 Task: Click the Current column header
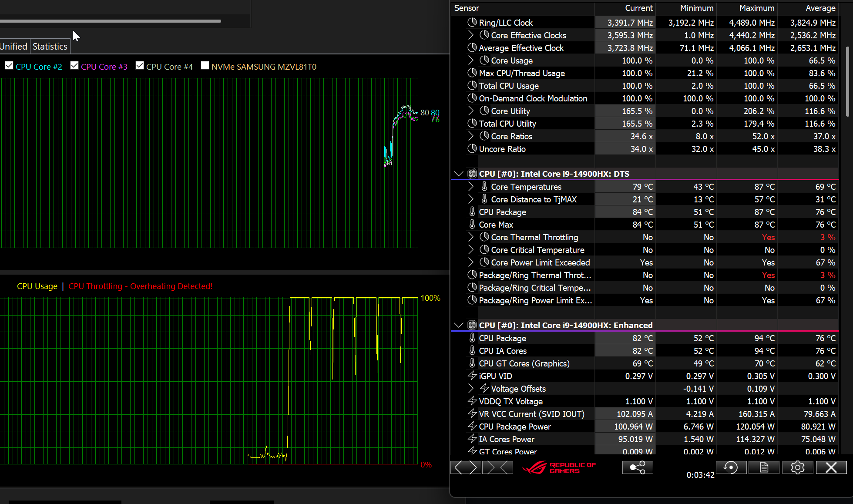point(625,8)
